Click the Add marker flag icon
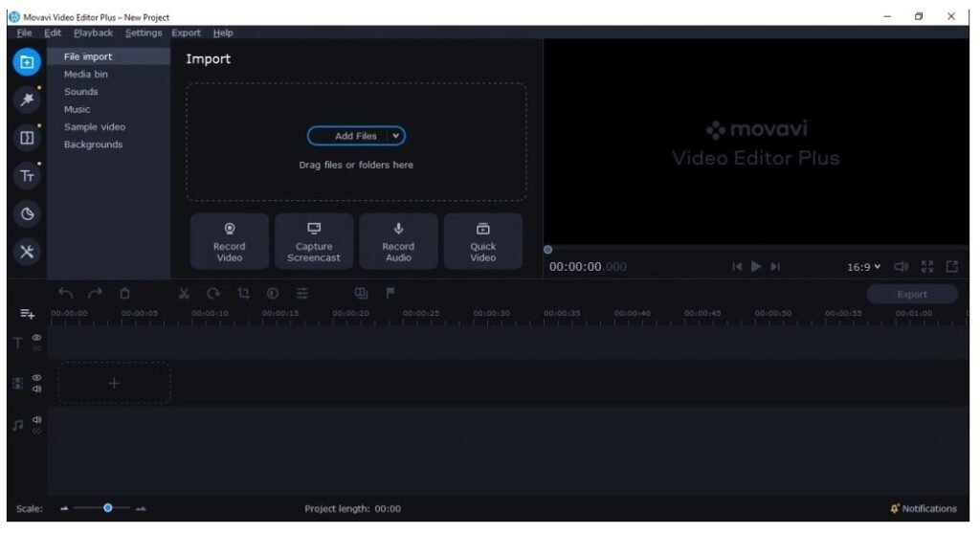 pos(390,294)
